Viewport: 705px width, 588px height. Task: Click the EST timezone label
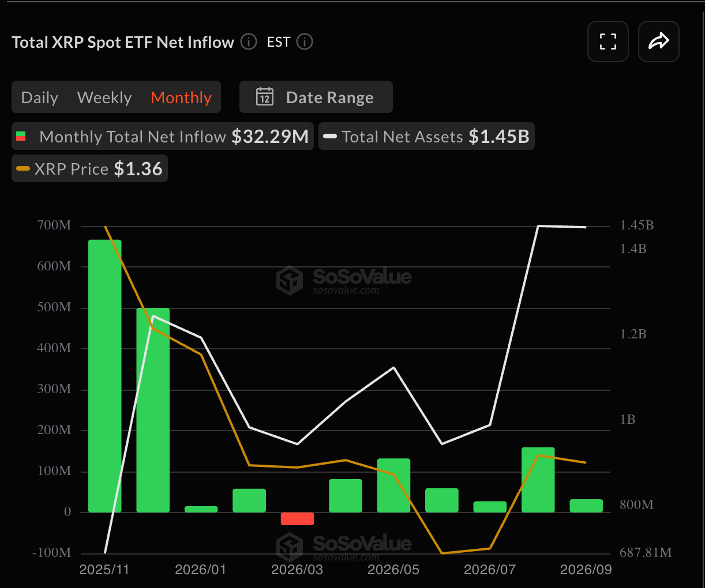pyautogui.click(x=278, y=42)
